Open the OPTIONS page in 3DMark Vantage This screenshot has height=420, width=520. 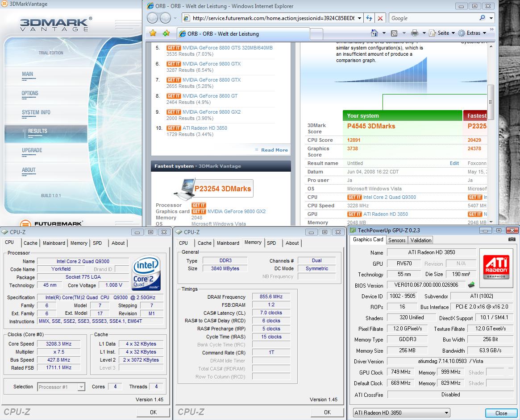pyautogui.click(x=30, y=93)
